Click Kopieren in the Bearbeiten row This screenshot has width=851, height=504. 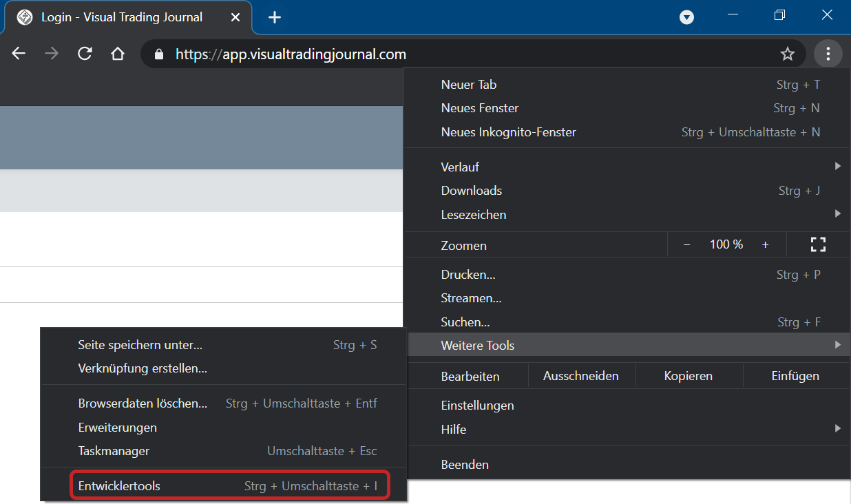point(689,376)
